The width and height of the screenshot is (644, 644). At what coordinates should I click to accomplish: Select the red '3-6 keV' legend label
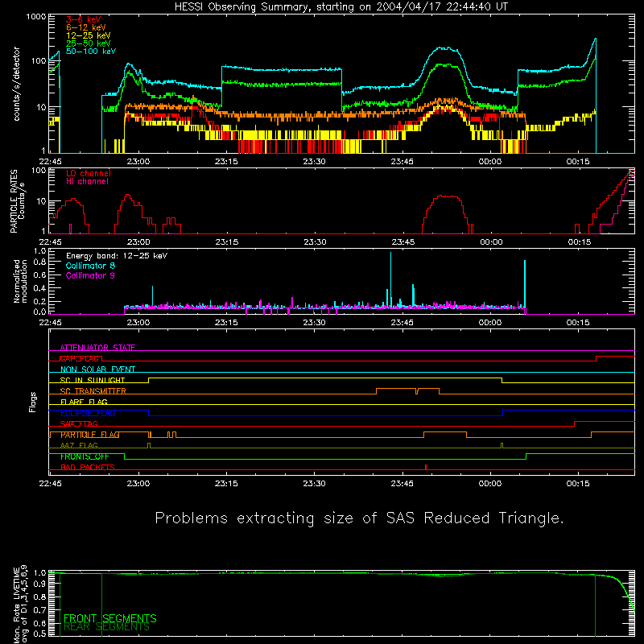(84, 19)
